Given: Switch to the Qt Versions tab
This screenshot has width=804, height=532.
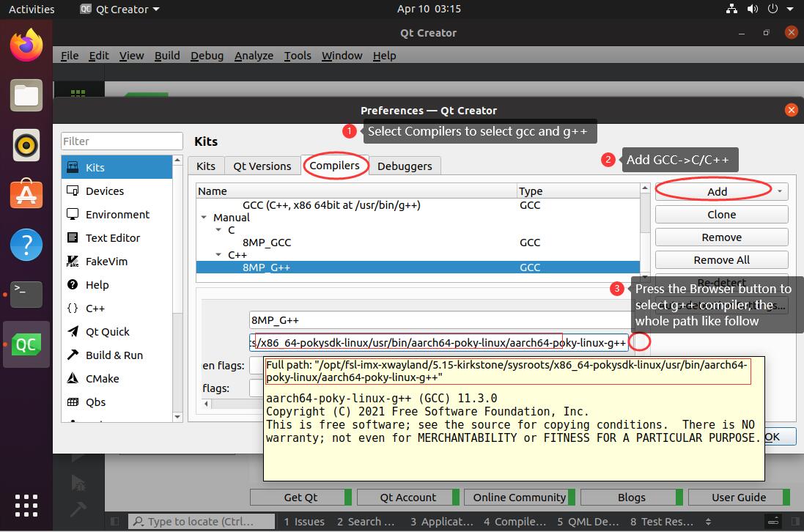Looking at the screenshot, I should click(262, 166).
